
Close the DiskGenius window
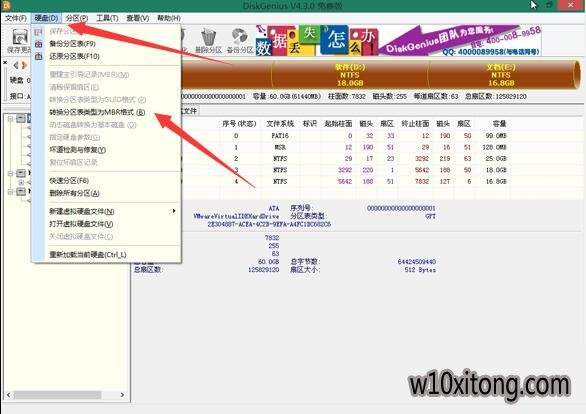pos(571,5)
